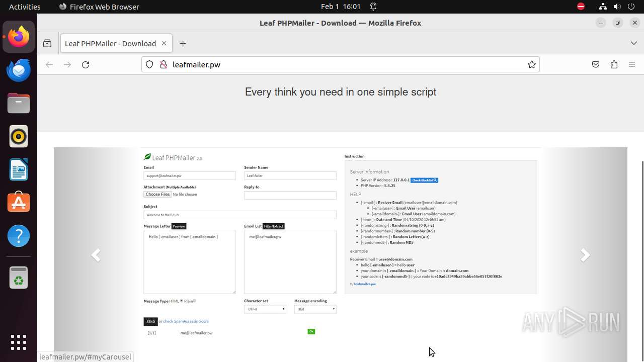Open the Trash in the dock
Viewport: 644px width, 362px height.
[19, 278]
